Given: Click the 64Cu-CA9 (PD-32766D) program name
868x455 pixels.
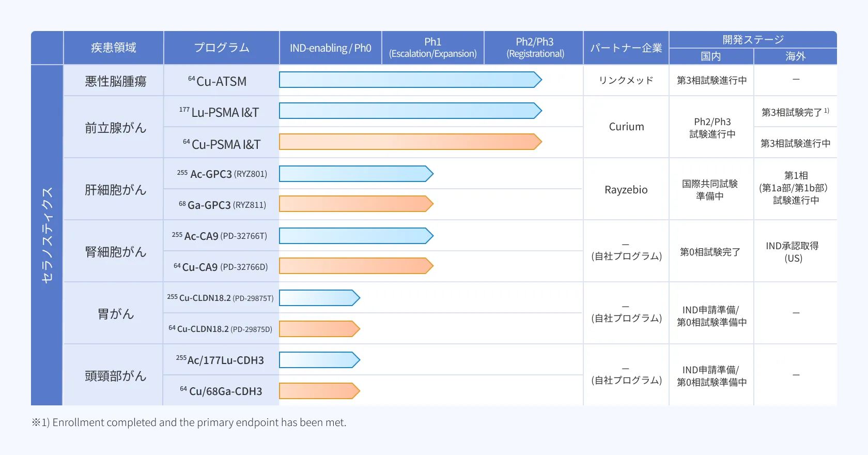Looking at the screenshot, I should pyautogui.click(x=221, y=267).
